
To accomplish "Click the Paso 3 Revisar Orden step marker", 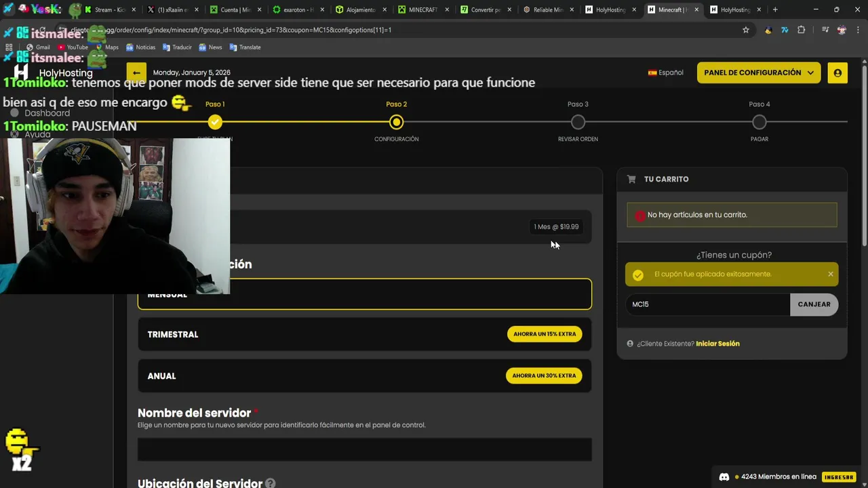I will (x=578, y=122).
